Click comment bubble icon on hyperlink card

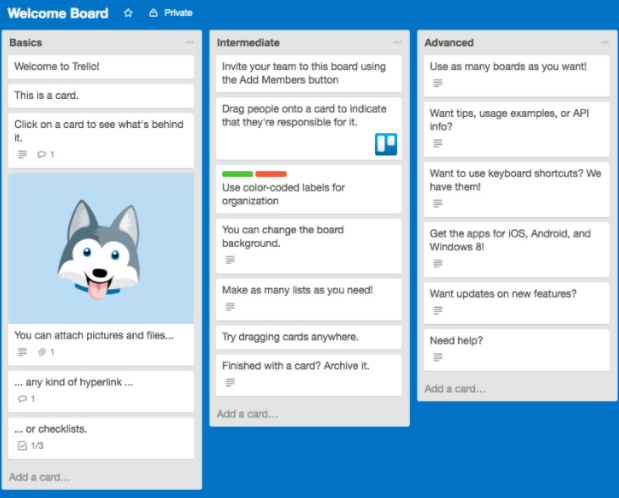tap(23, 399)
